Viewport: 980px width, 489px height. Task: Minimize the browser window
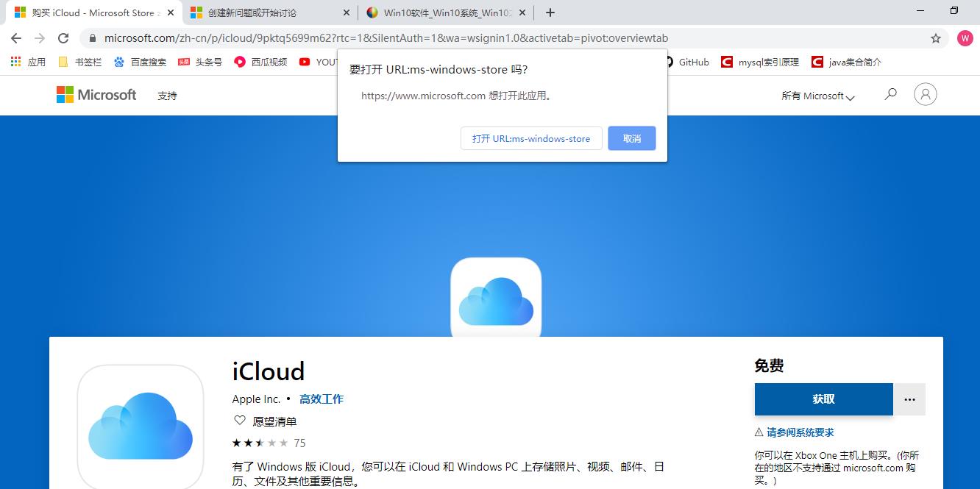(x=921, y=10)
